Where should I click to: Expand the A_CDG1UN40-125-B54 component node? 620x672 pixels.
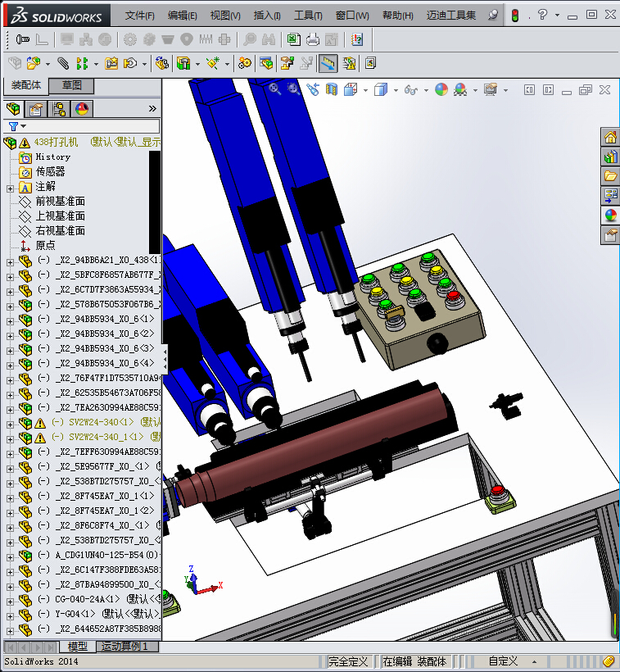[x=10, y=557]
